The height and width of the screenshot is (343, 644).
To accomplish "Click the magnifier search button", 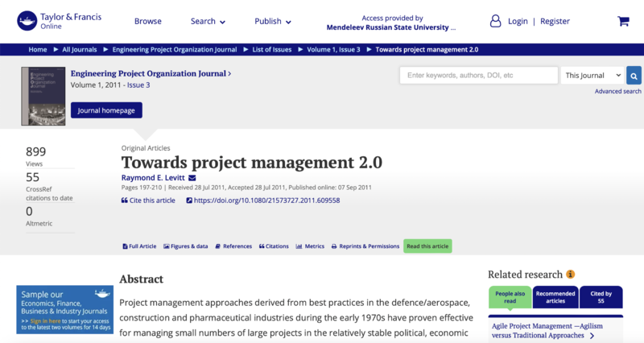I will click(x=634, y=76).
